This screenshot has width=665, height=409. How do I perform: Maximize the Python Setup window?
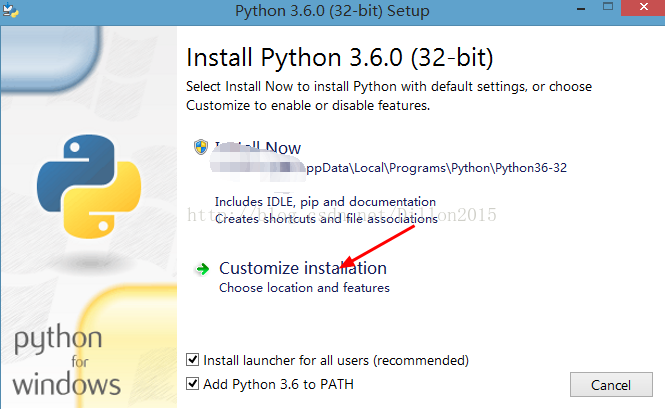[608, 7]
